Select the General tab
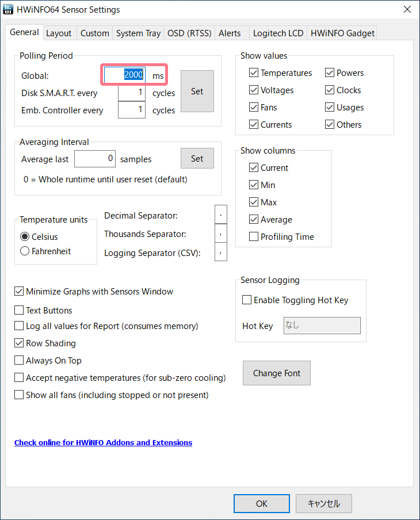 [x=24, y=32]
